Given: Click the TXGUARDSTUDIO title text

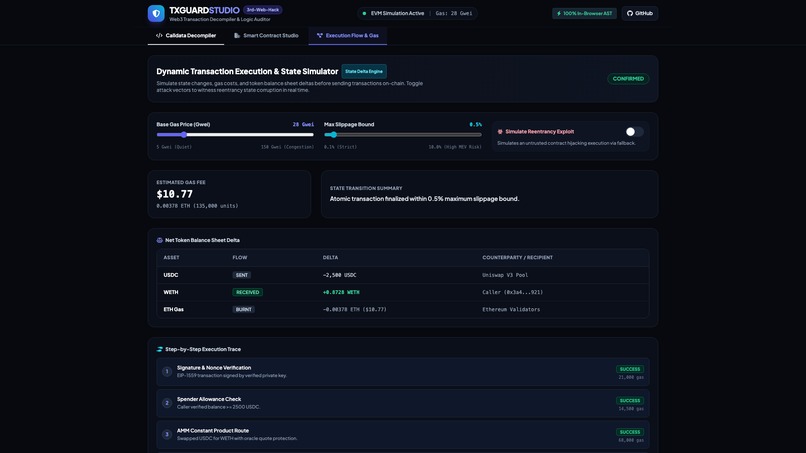Looking at the screenshot, I should [205, 10].
